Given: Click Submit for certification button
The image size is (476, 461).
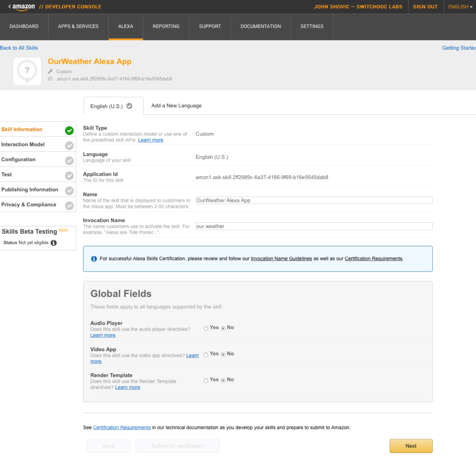Looking at the screenshot, I should [178, 446].
